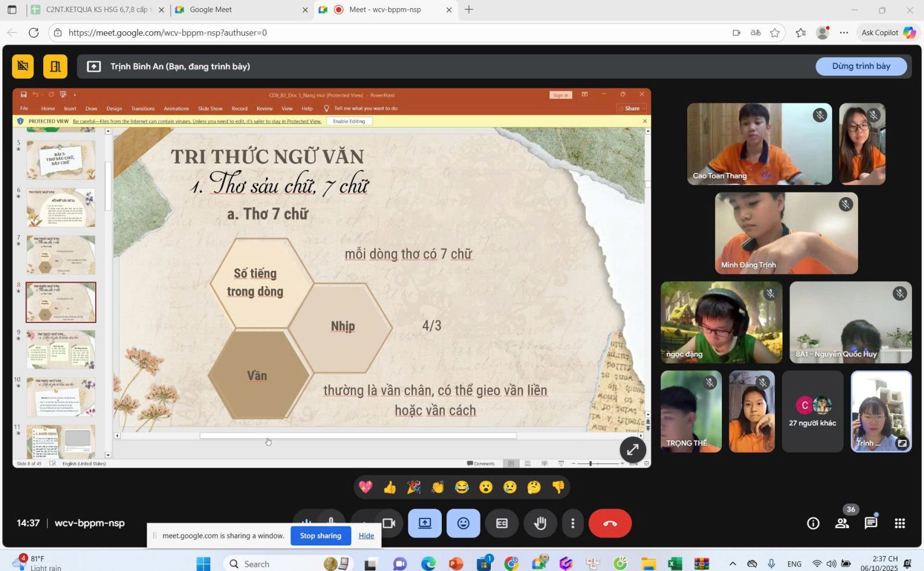Send the party popper reaction
Screen dimensions: 924x571
[x=413, y=487]
